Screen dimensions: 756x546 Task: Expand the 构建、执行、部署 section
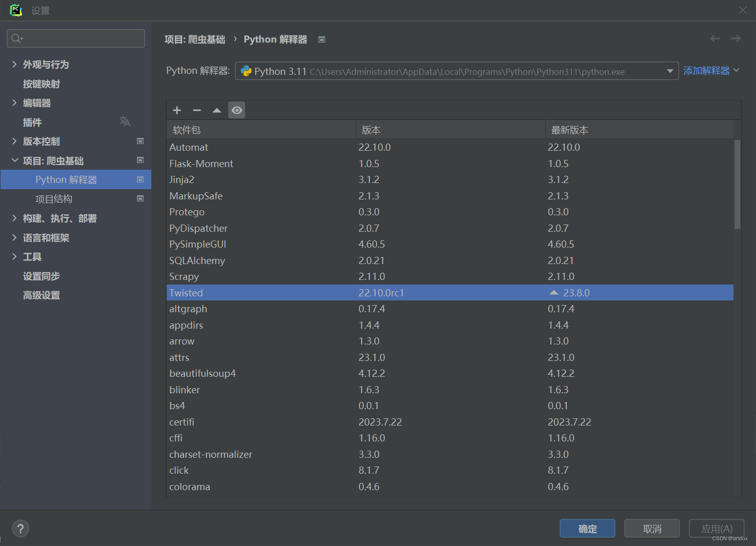14,218
